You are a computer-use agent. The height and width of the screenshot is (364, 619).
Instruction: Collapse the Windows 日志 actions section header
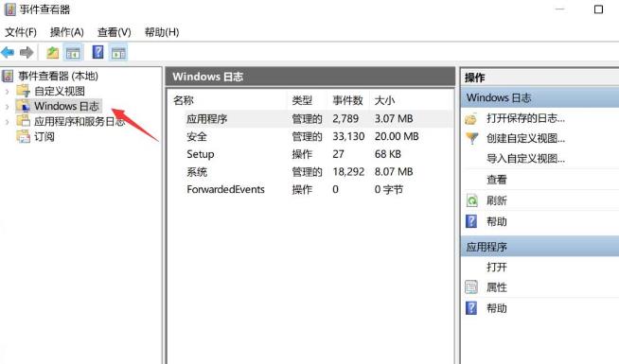point(539,97)
